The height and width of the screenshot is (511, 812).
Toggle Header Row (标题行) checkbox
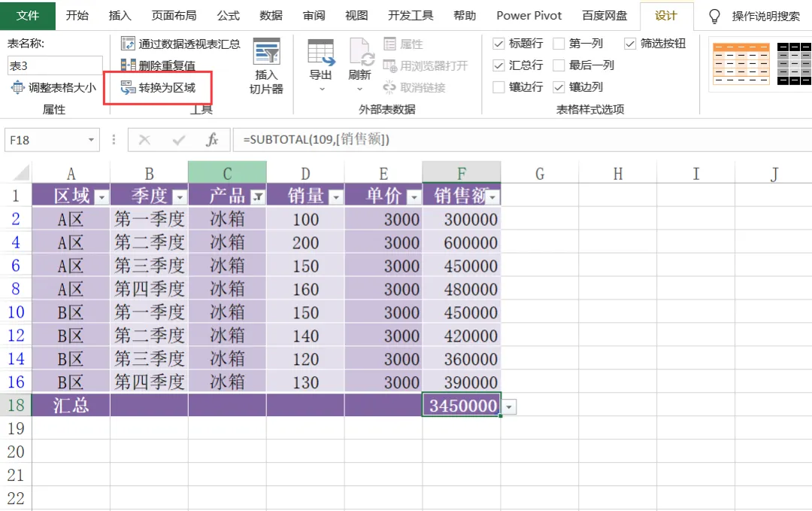[498, 44]
